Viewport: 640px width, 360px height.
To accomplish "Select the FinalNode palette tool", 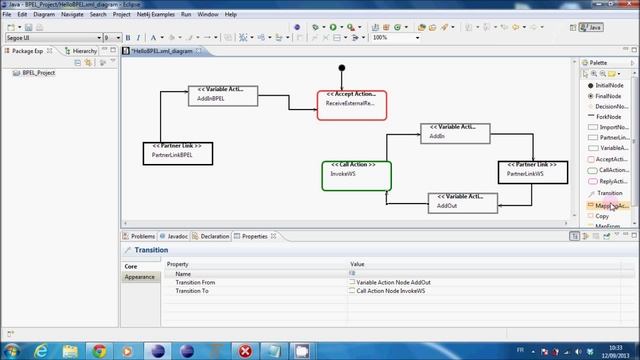I will pos(604,96).
